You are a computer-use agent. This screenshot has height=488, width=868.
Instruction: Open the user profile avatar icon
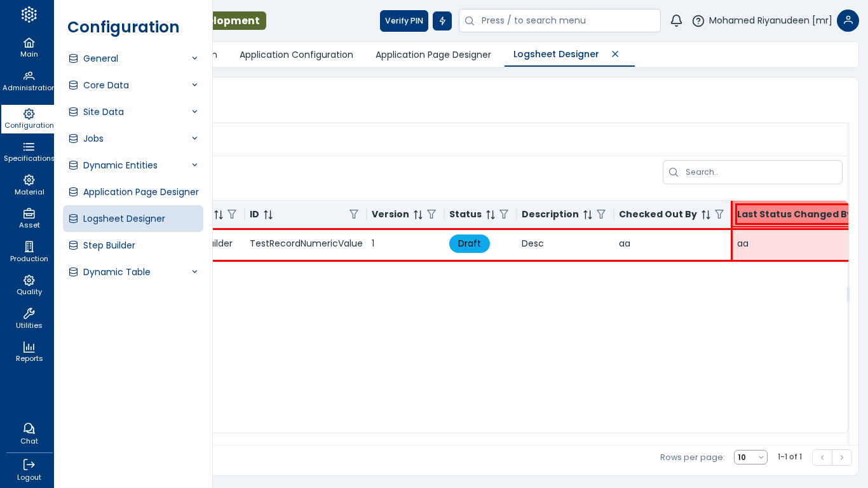[x=848, y=21]
